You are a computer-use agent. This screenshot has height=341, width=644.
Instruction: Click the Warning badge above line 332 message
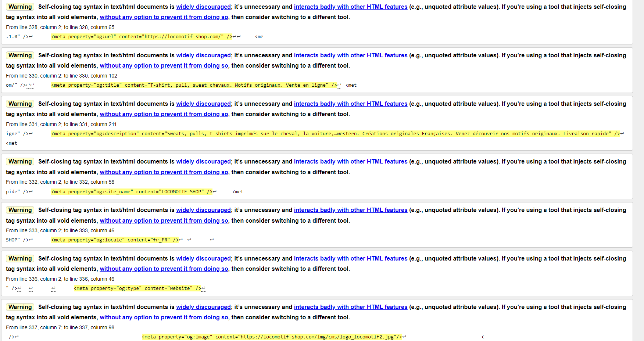tap(20, 162)
